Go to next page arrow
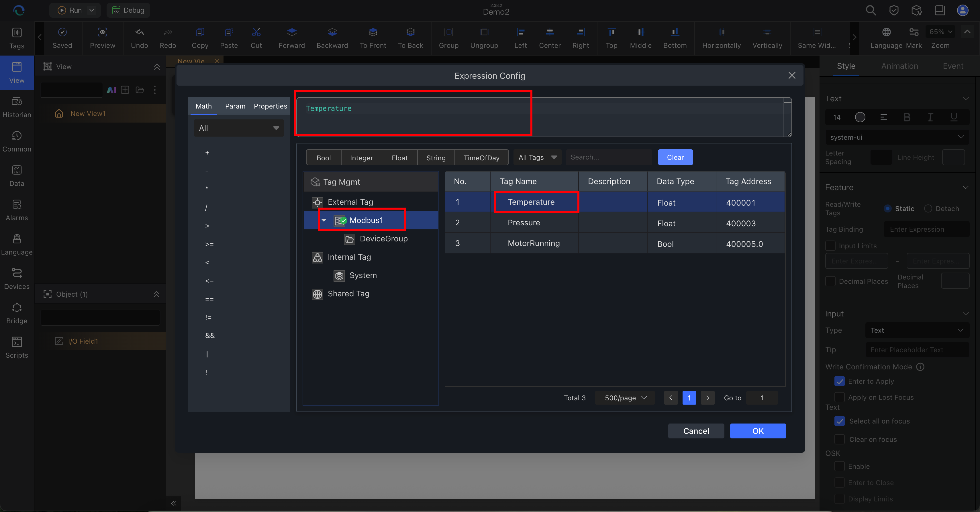The width and height of the screenshot is (980, 512). [707, 397]
